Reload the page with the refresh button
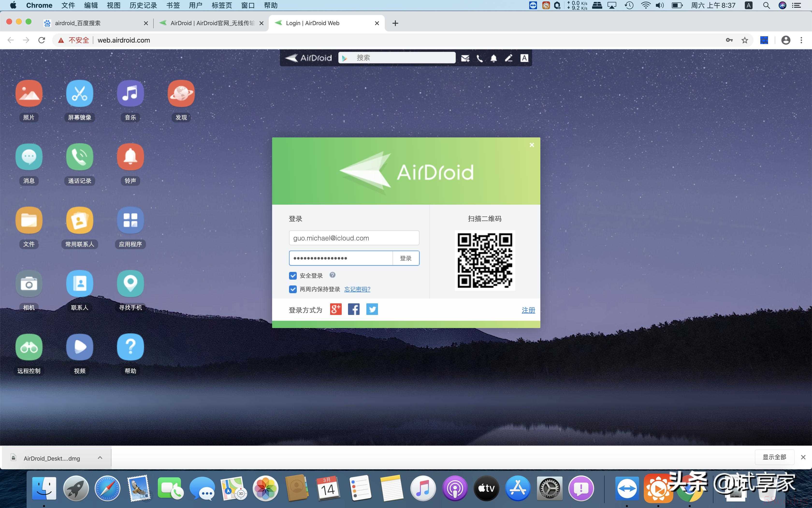Image resolution: width=812 pixels, height=508 pixels. tap(42, 40)
